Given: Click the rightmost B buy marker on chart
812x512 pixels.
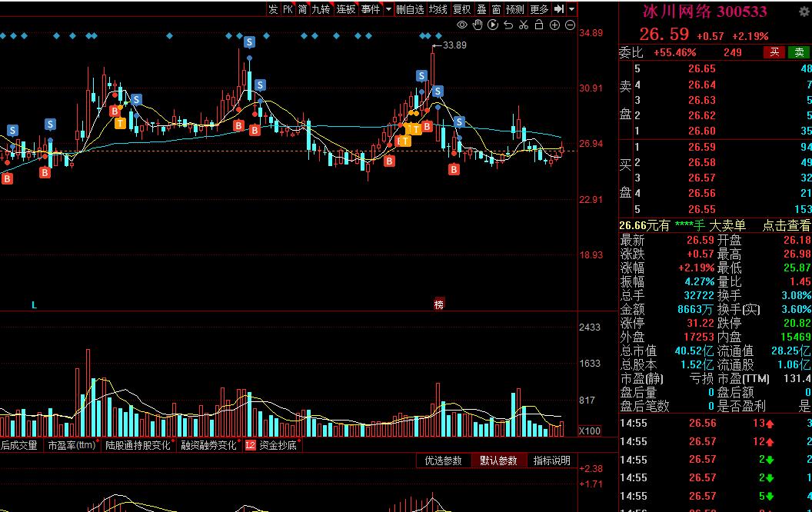Looking at the screenshot, I should (x=454, y=169).
